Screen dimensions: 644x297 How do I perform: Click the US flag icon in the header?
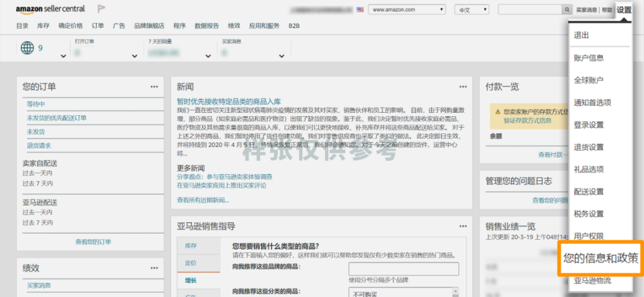(x=360, y=10)
